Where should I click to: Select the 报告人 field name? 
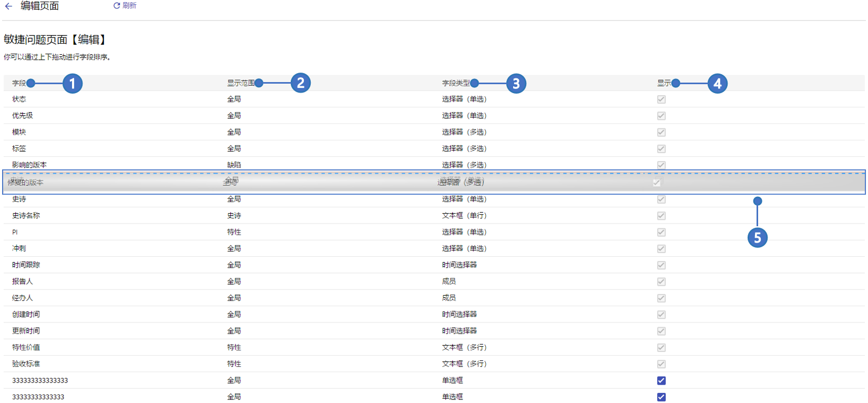coord(23,281)
